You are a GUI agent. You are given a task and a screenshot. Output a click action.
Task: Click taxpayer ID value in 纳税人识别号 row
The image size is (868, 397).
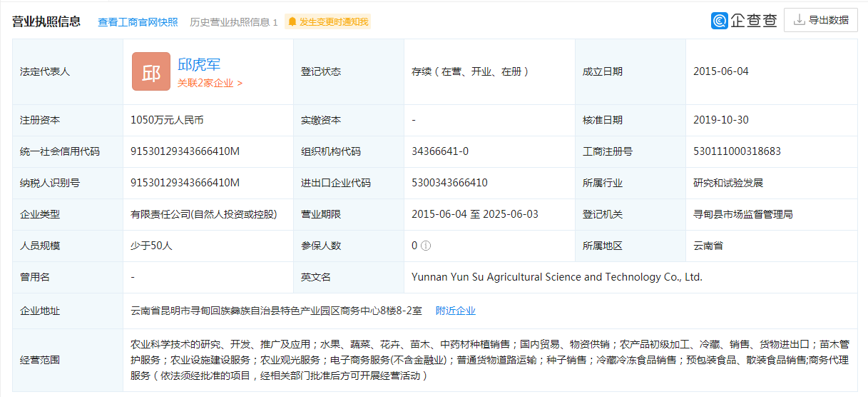[185, 183]
